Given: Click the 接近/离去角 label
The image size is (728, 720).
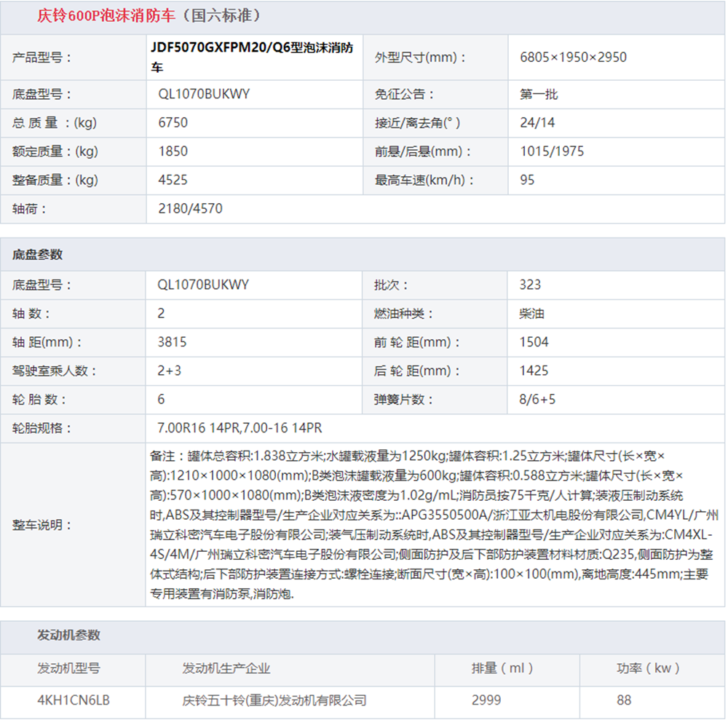Looking at the screenshot, I should click(x=417, y=123).
